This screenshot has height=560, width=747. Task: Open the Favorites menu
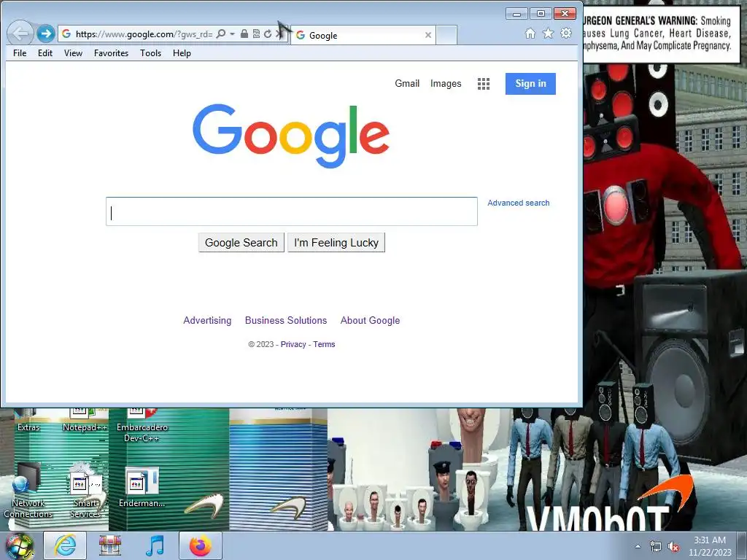(111, 52)
